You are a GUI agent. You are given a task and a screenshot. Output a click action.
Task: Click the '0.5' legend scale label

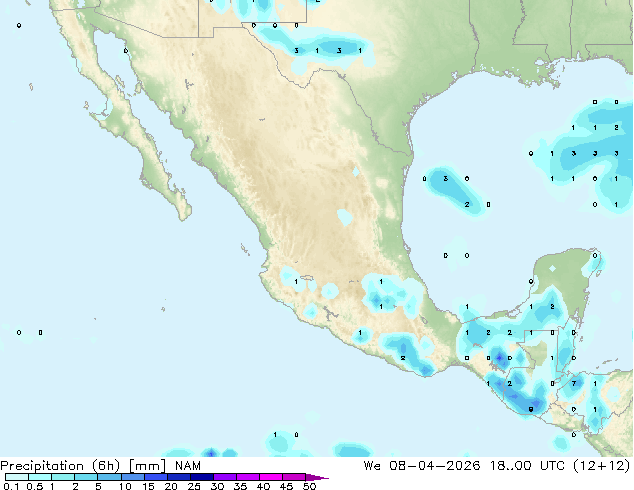click(x=34, y=486)
